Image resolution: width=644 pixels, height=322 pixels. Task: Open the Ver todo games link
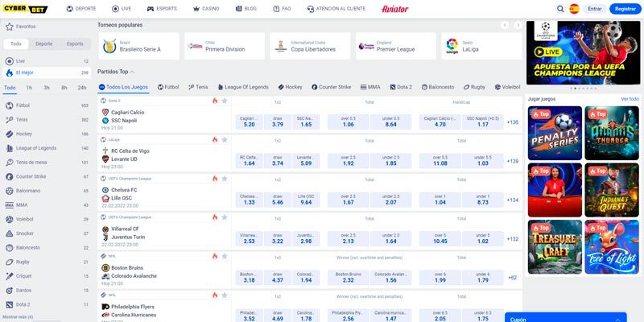630,98
